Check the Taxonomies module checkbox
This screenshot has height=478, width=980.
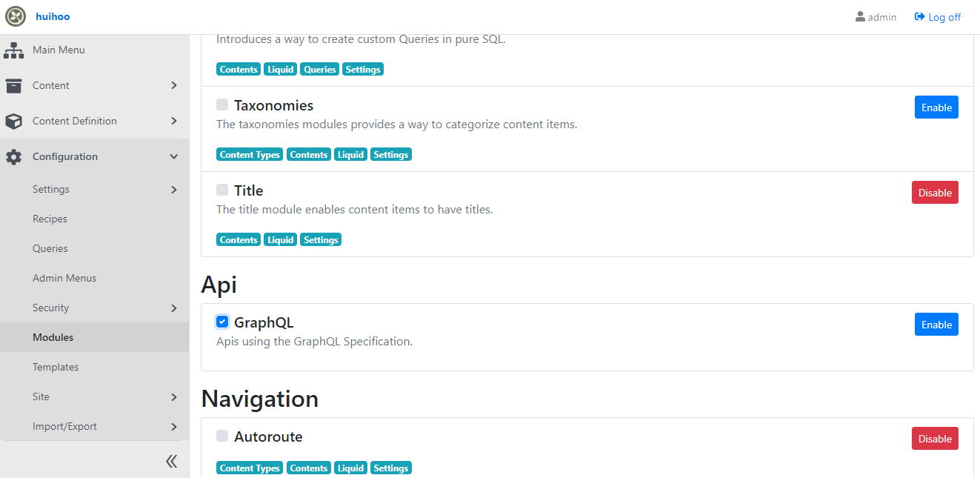222,105
